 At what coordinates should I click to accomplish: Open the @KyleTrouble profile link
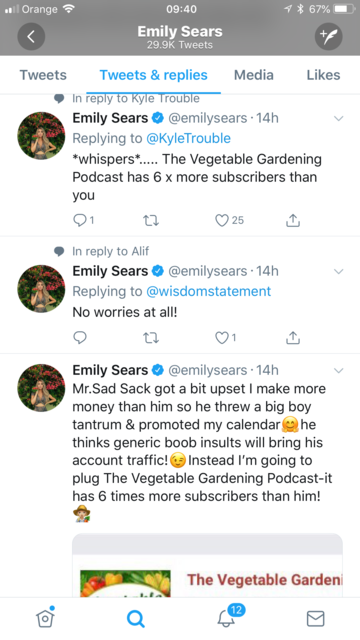click(x=188, y=138)
